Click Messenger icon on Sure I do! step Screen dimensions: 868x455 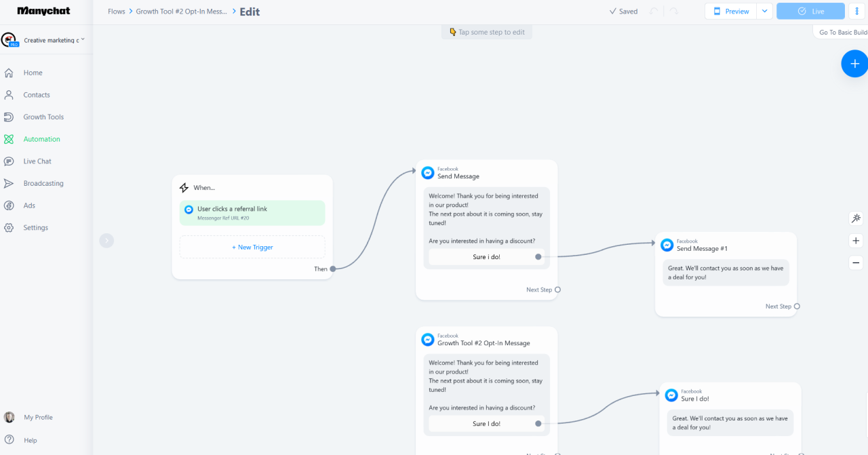[x=671, y=395]
